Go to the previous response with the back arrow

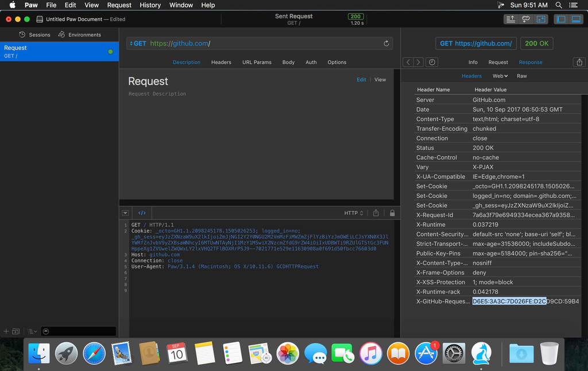tap(408, 62)
